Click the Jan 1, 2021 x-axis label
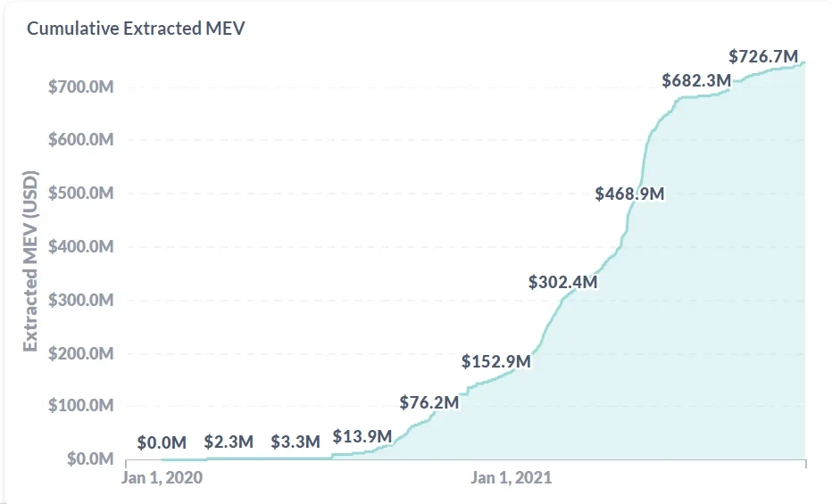This screenshot has height=504, width=832. point(511,477)
